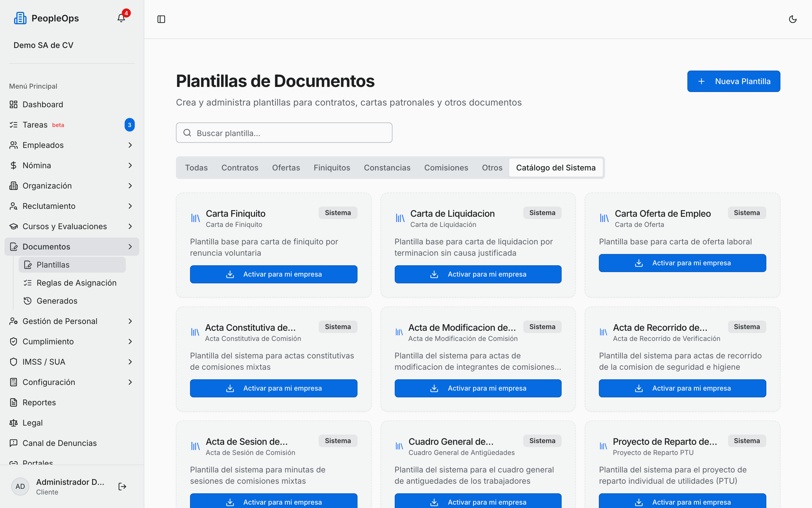Expand the Nómina menu chevron
This screenshot has height=508, width=812.
point(130,165)
